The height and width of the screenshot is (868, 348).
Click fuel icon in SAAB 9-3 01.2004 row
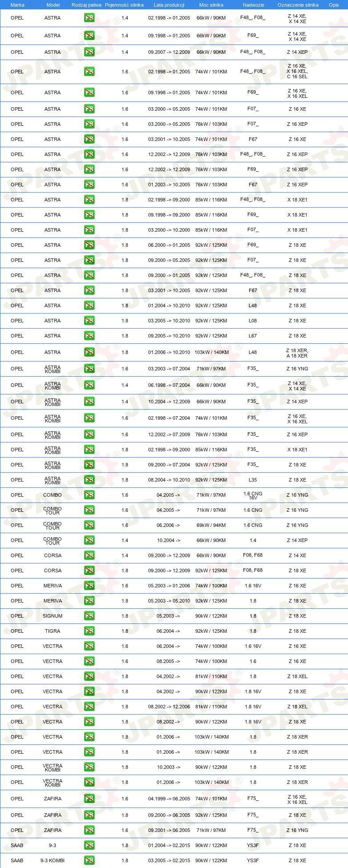[x=89, y=845]
